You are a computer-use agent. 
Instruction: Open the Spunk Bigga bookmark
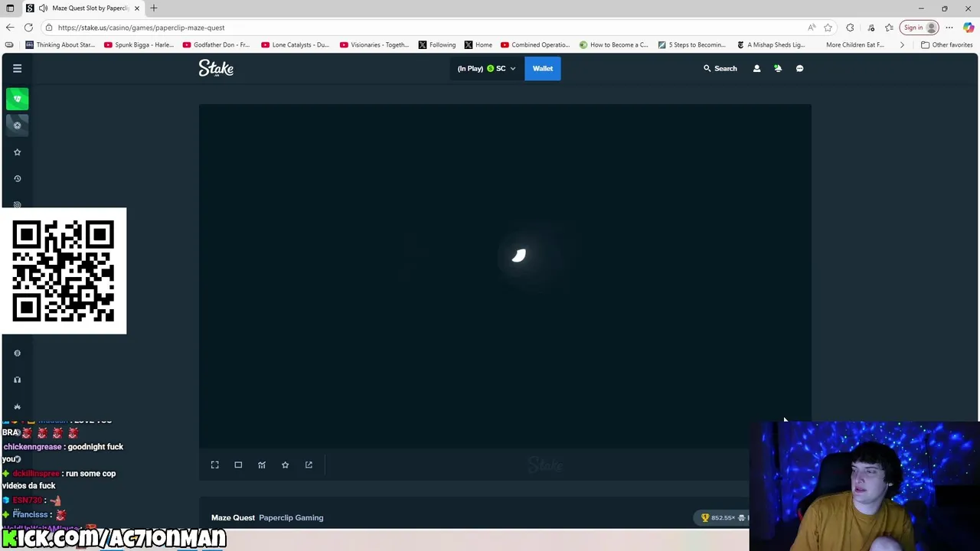coord(139,44)
